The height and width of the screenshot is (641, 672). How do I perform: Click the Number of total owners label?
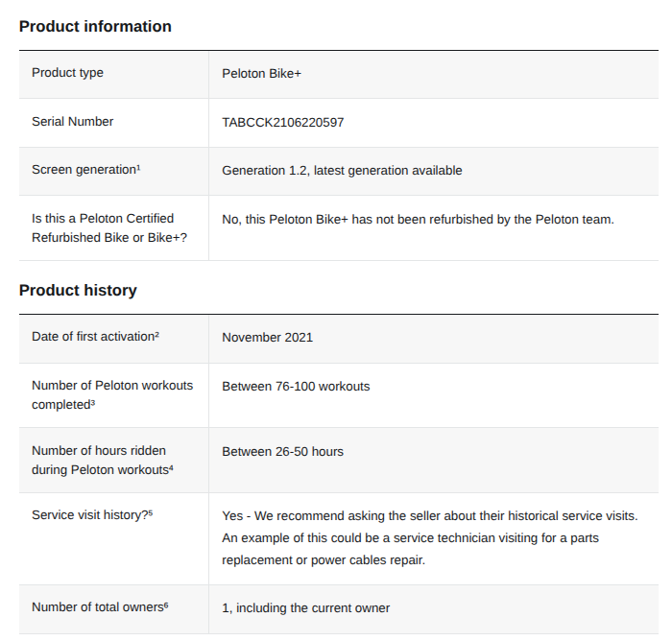click(100, 607)
